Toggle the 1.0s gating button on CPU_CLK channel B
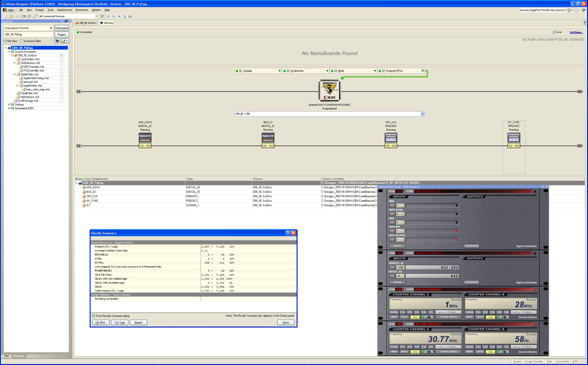 point(492,312)
